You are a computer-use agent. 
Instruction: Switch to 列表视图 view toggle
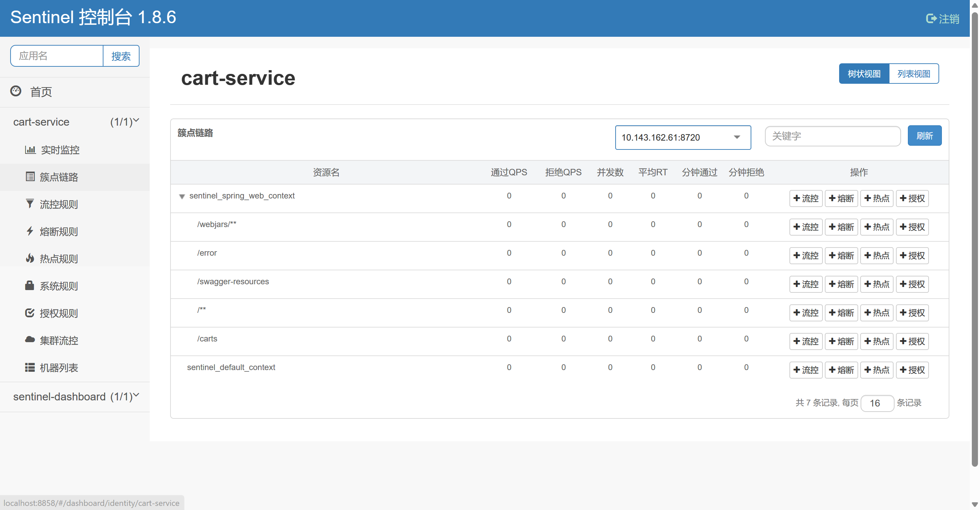(913, 74)
